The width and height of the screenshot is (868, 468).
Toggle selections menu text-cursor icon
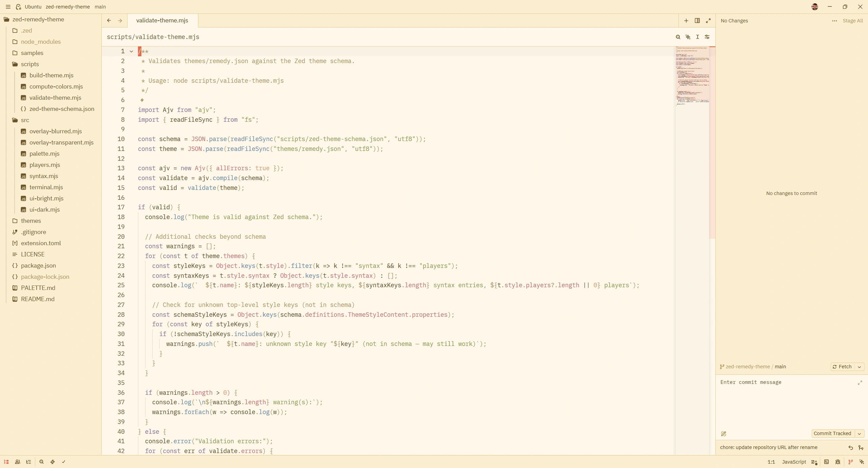pyautogui.click(x=697, y=37)
